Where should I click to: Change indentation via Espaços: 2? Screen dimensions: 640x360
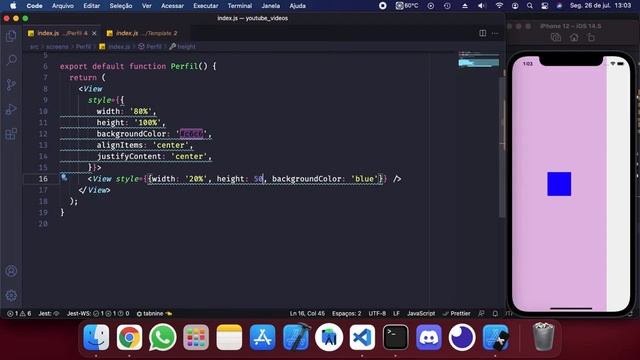[347, 313]
